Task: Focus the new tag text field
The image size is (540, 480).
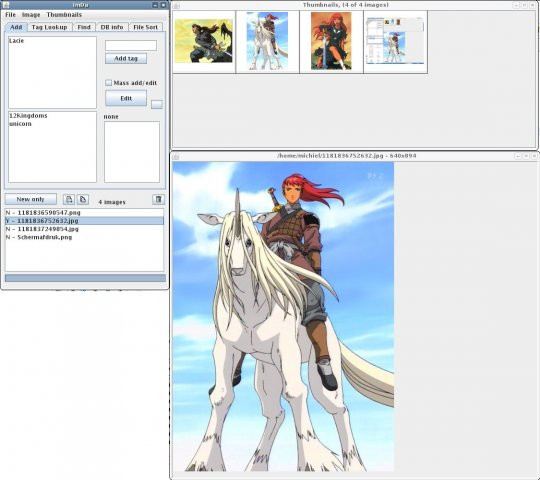Action: [x=131, y=45]
